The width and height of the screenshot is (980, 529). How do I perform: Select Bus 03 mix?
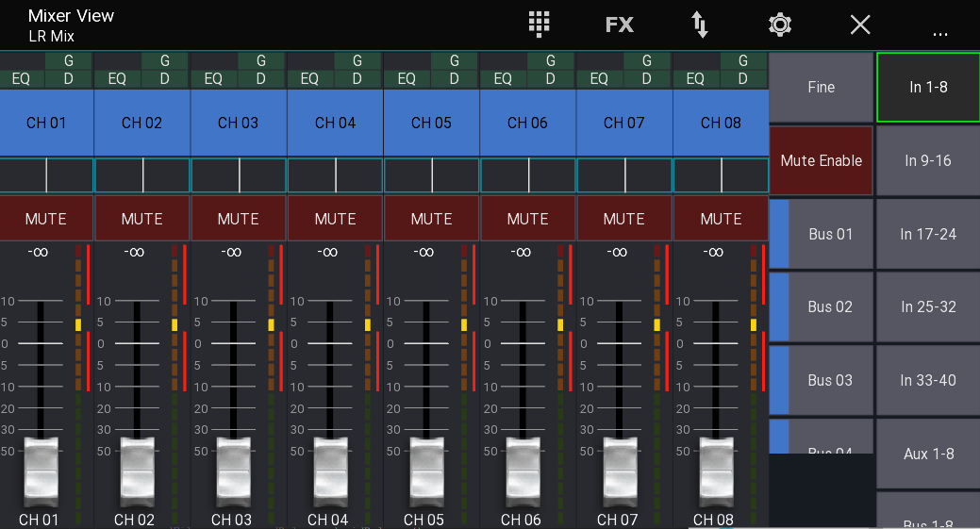pos(829,380)
